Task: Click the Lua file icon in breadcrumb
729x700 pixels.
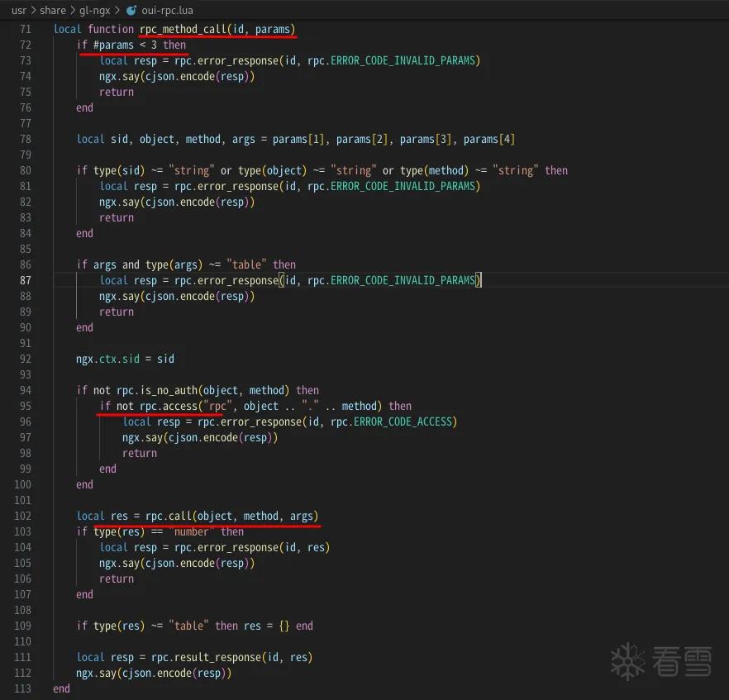Action: coord(131,10)
